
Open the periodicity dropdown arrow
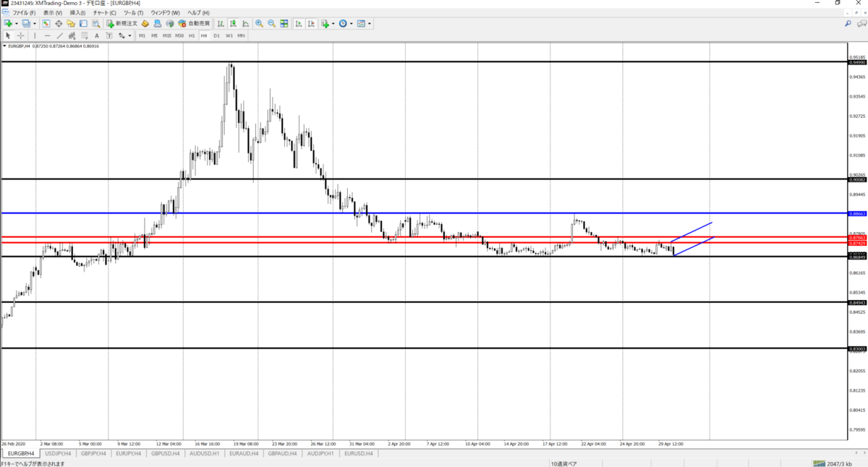click(x=352, y=23)
